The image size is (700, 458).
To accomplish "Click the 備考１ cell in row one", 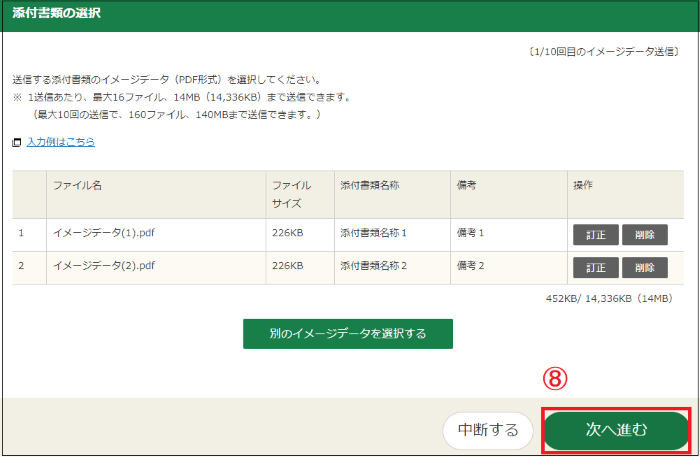I will [x=470, y=235].
